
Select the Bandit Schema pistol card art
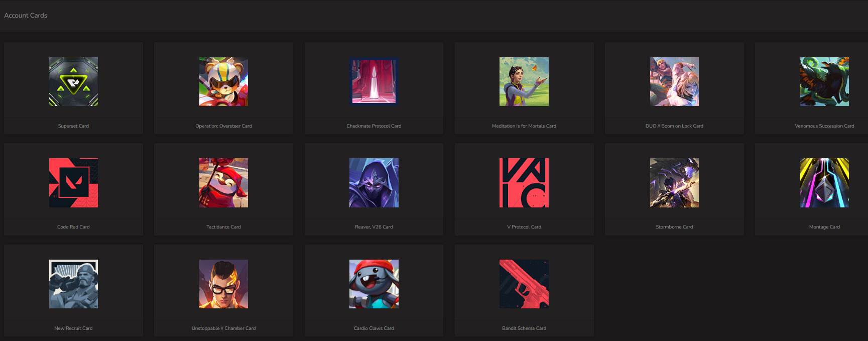tap(524, 284)
